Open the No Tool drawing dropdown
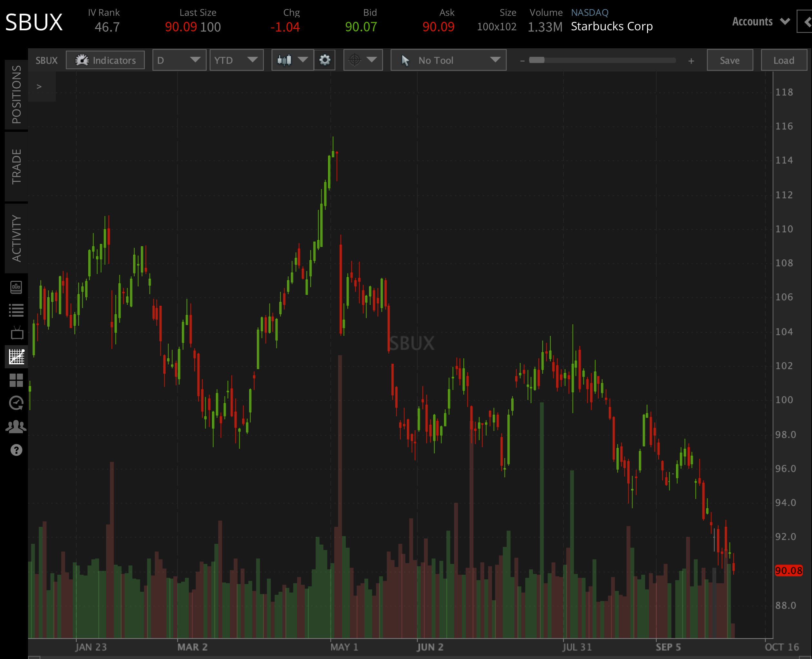Screen dimensions: 812x659 (x=448, y=60)
